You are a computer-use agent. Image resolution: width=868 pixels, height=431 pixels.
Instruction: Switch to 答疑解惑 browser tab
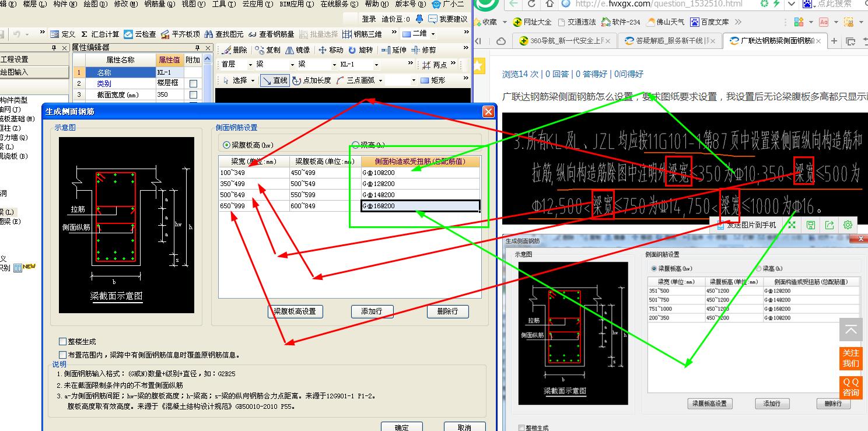[x=670, y=41]
